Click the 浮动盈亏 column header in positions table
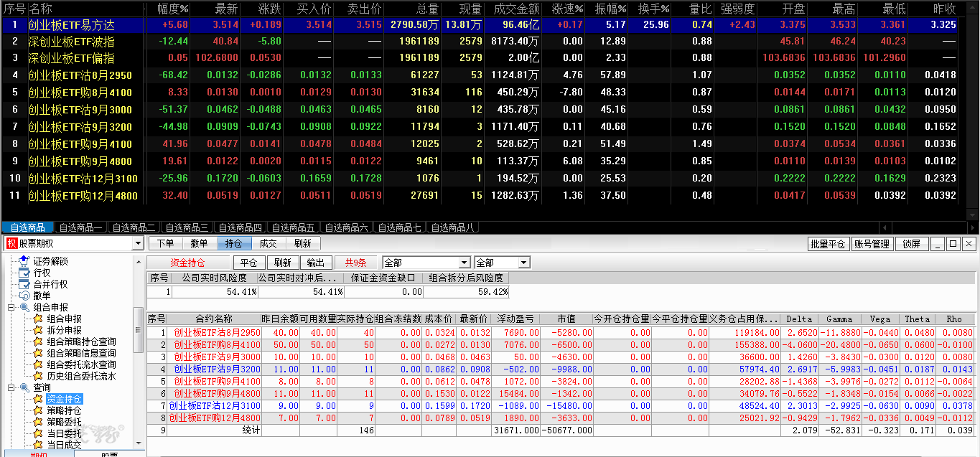980x457 pixels. [515, 319]
